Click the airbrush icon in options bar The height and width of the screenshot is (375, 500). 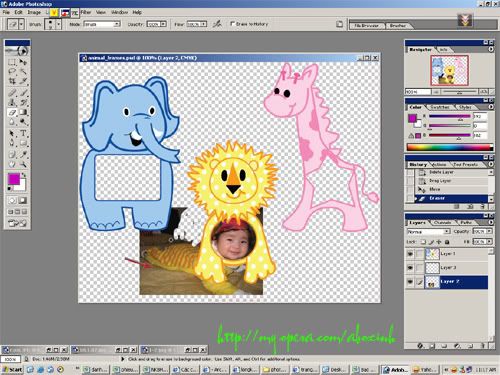(x=217, y=24)
